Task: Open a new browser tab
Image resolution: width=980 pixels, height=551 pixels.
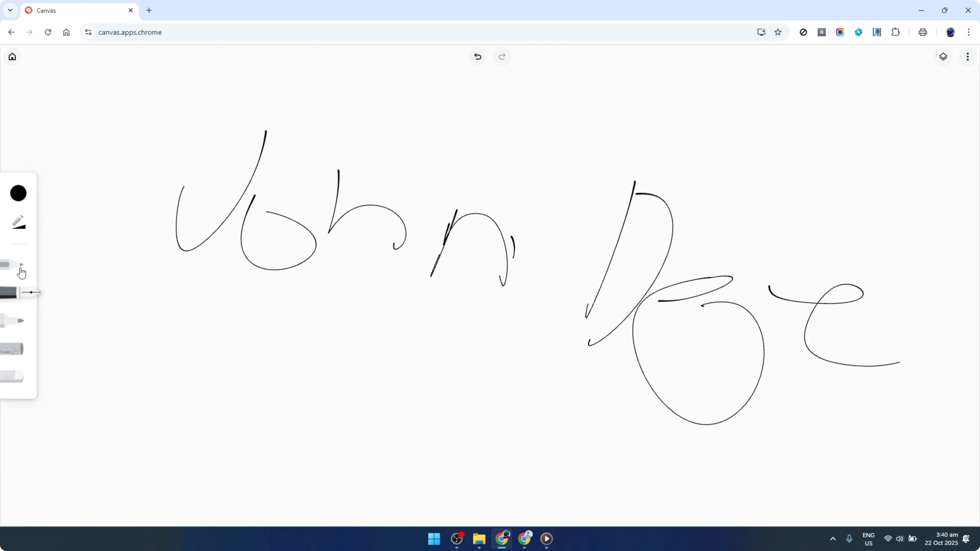Action: pos(149,10)
